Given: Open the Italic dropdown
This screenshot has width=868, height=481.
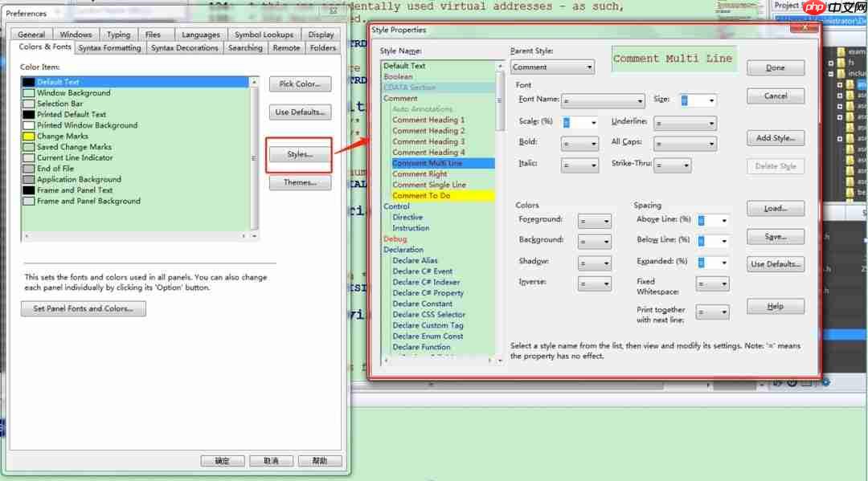Looking at the screenshot, I should point(579,165).
